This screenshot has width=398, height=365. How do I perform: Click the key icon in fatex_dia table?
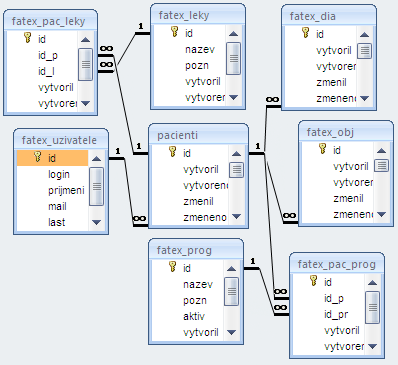pyautogui.click(x=305, y=32)
